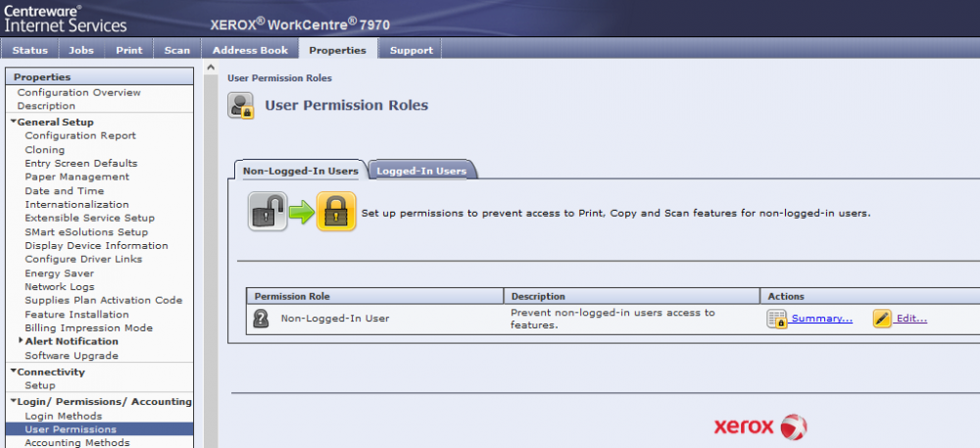Switch to the Logged-In Users tab
The image size is (980, 448).
[421, 171]
